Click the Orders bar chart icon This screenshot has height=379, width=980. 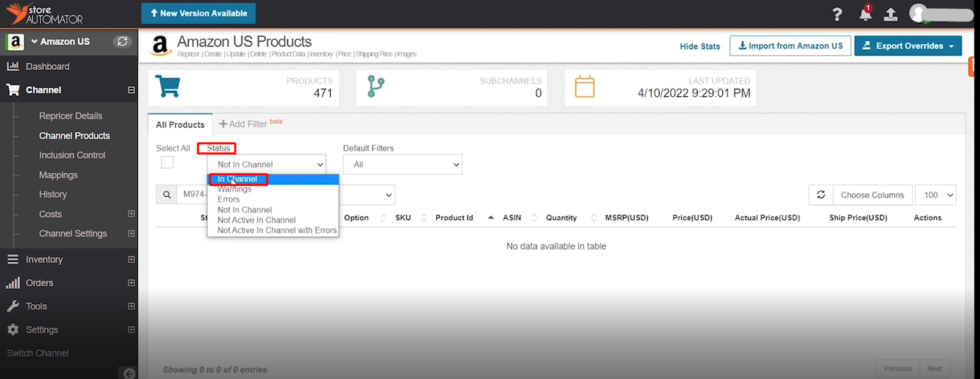click(13, 283)
